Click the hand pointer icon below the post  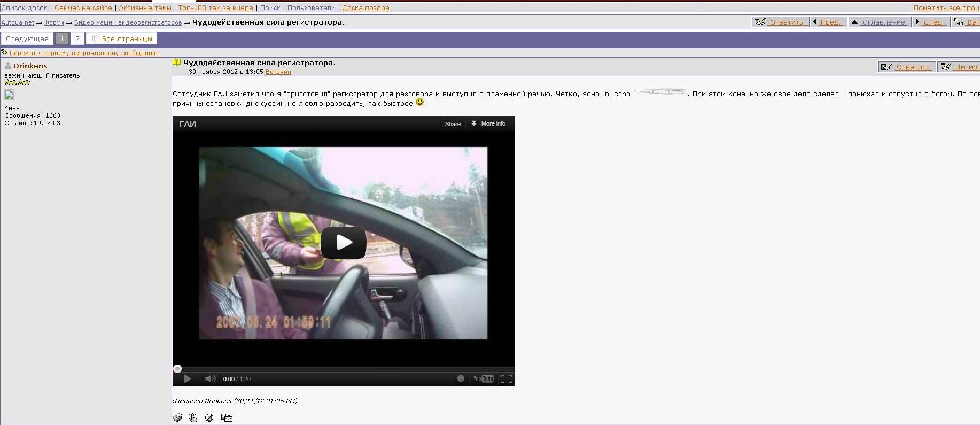193,418
